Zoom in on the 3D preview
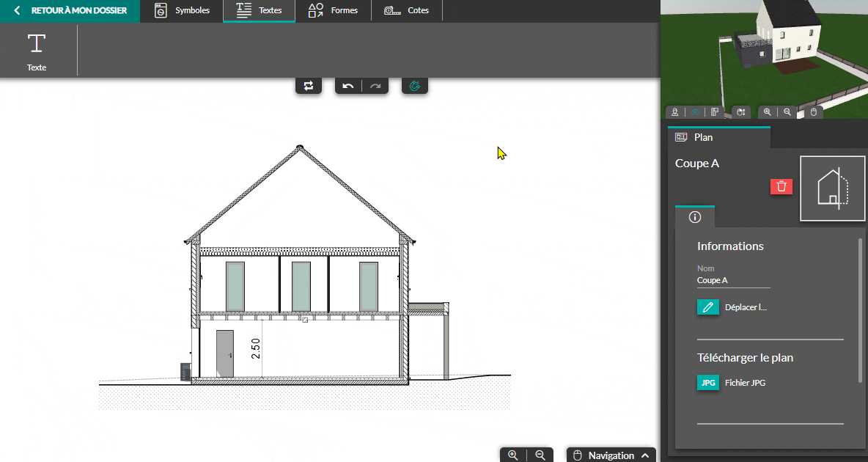Screen dimensions: 868x462 point(768,112)
